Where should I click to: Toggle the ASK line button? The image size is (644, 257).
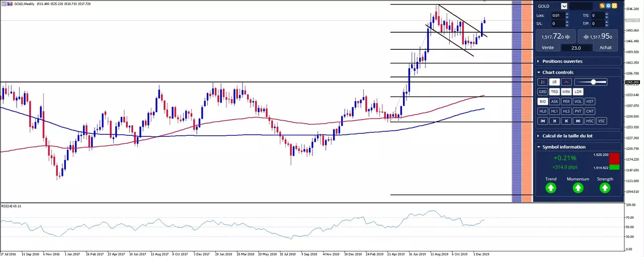click(x=554, y=102)
